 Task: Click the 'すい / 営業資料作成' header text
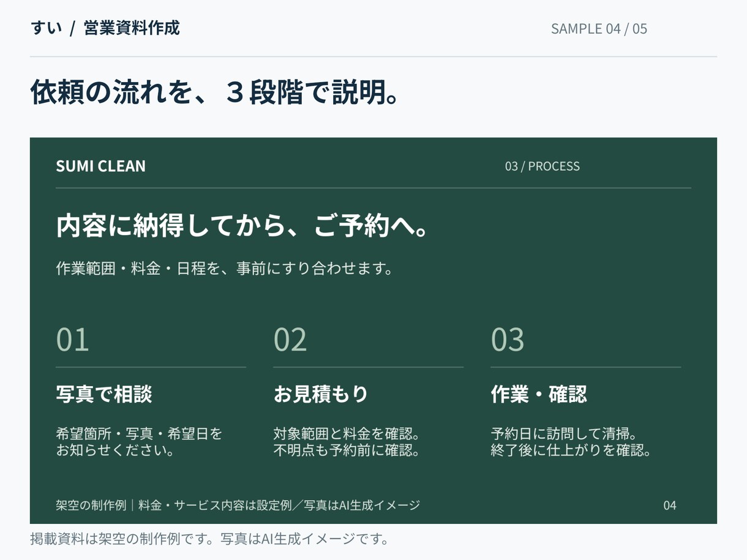click(105, 28)
